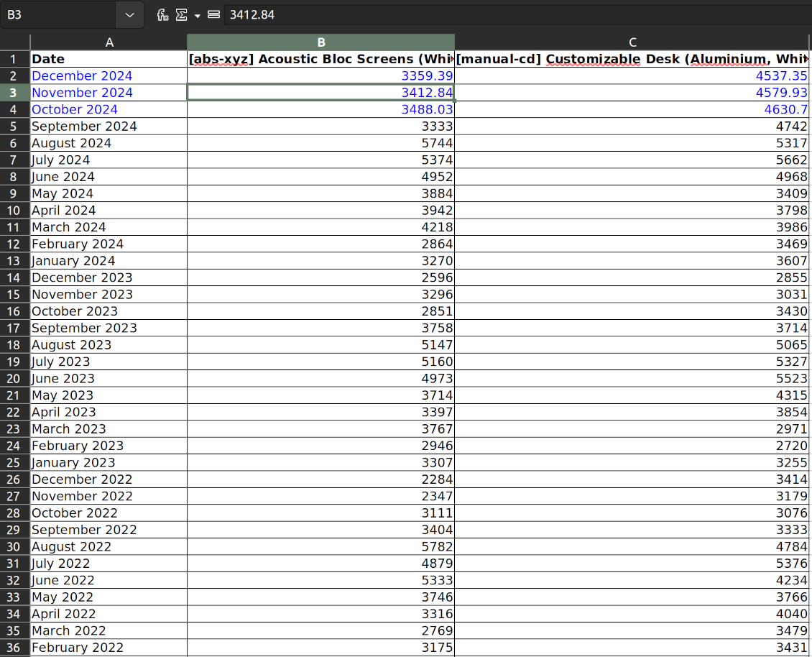Select the December 2024 cell

point(109,75)
